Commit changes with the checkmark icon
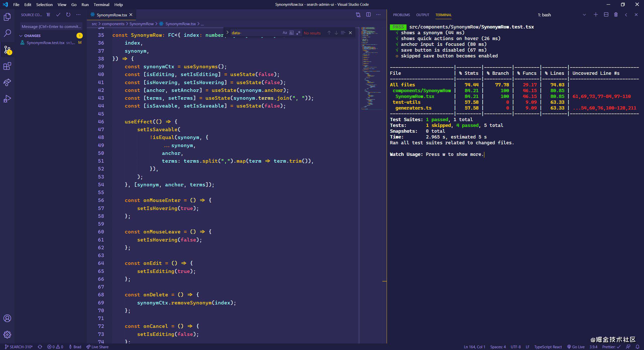644x350 pixels. point(58,15)
